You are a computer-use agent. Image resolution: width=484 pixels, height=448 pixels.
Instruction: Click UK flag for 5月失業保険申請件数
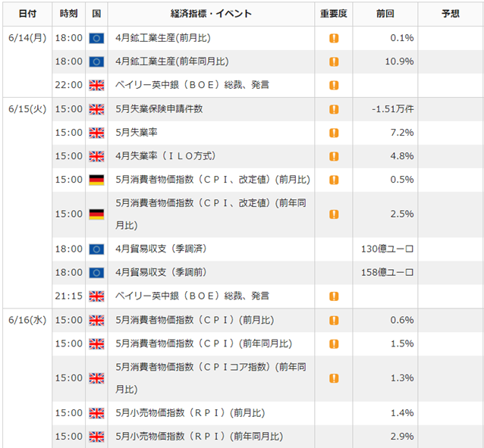pos(96,109)
